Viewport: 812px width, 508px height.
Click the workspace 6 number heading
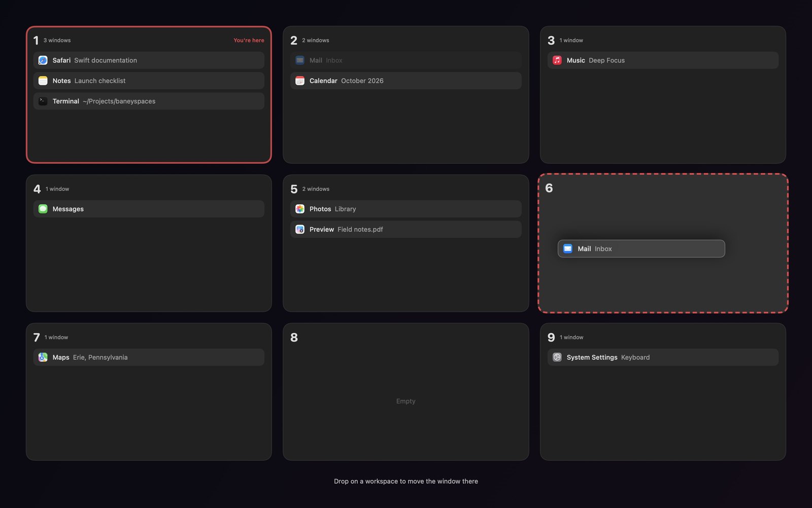[x=549, y=188]
